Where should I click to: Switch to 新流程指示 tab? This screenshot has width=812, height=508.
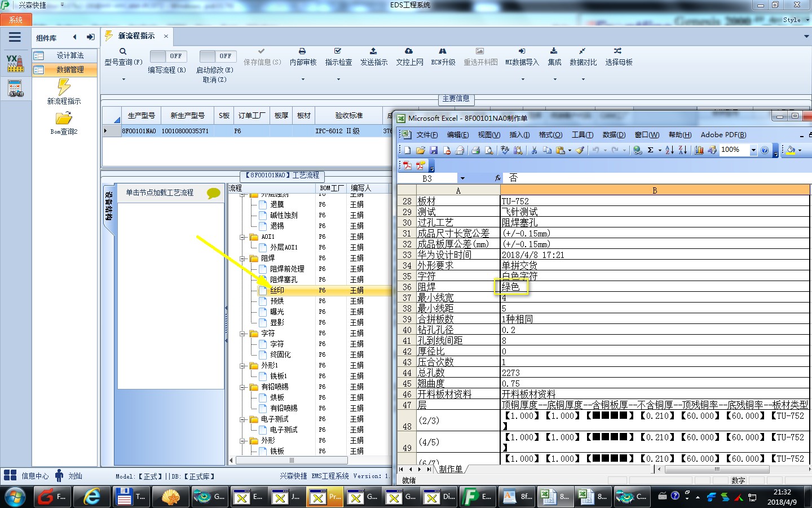[136, 36]
